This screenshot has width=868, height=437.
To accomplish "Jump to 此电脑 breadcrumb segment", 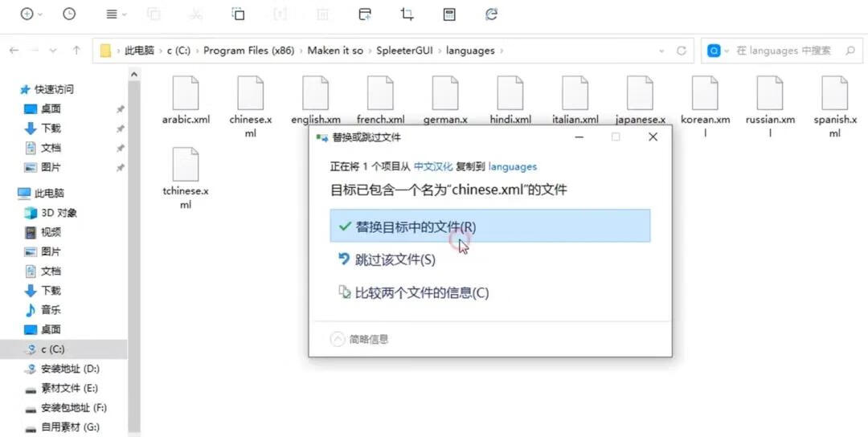I will click(x=140, y=51).
